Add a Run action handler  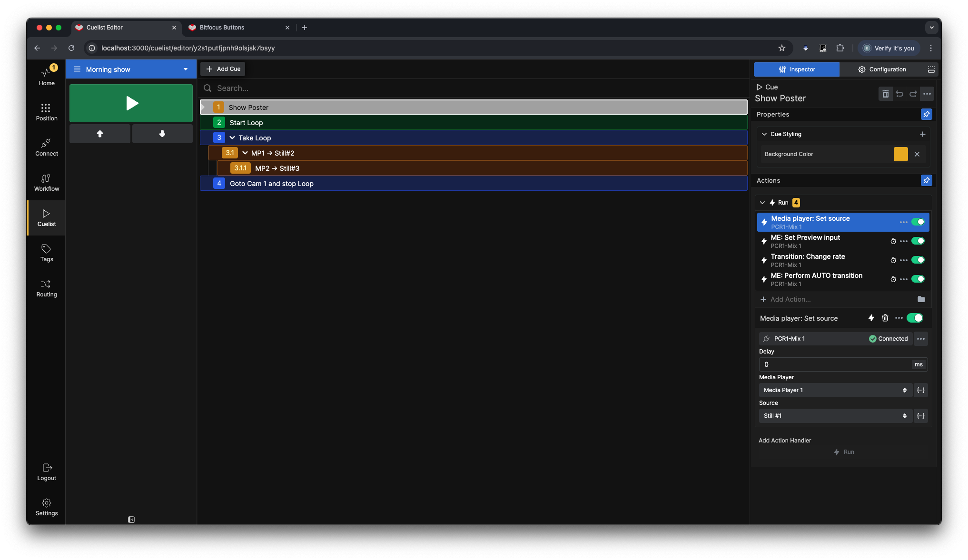(844, 452)
